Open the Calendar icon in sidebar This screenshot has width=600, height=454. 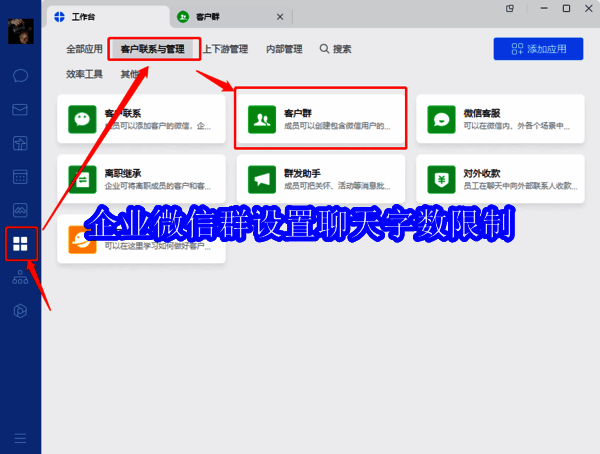(x=20, y=177)
